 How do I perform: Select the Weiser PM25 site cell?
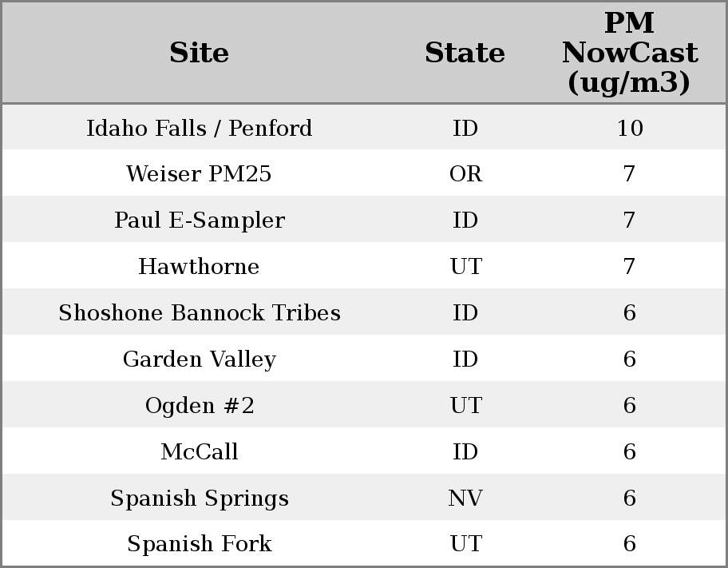click(x=199, y=174)
